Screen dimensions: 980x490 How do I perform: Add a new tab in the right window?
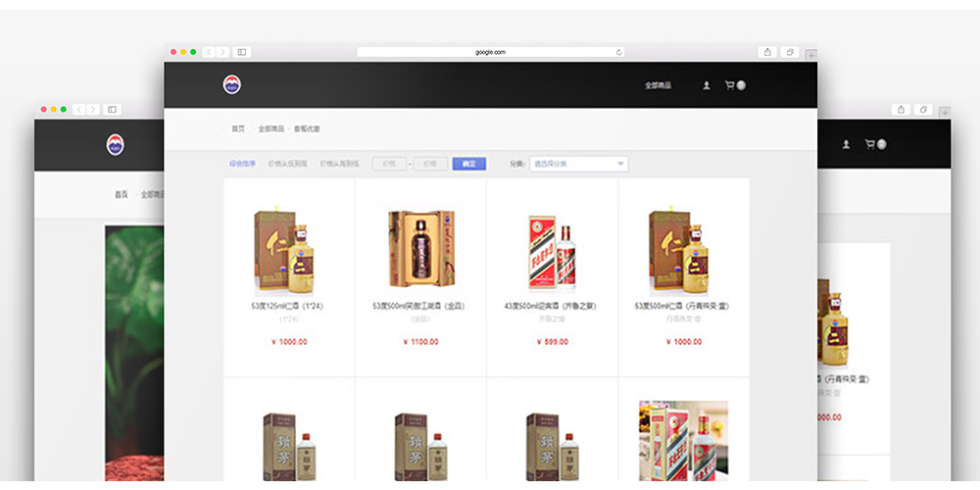click(945, 113)
